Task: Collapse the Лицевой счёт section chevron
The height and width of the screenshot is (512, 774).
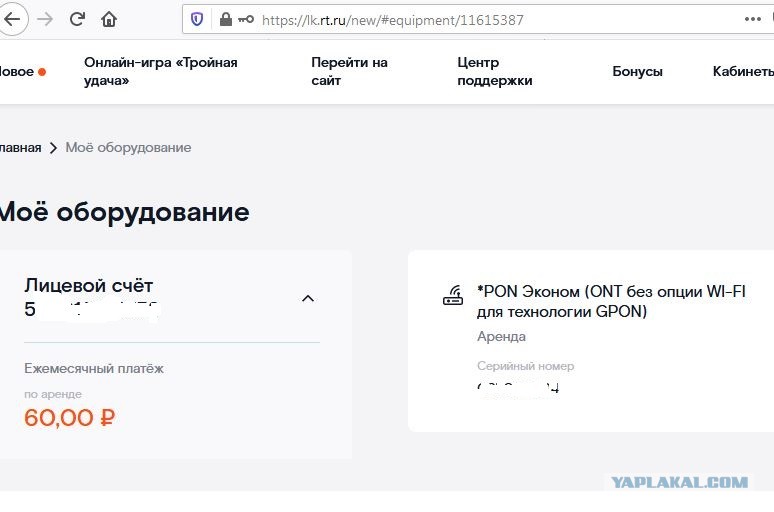Action: pos(308,298)
